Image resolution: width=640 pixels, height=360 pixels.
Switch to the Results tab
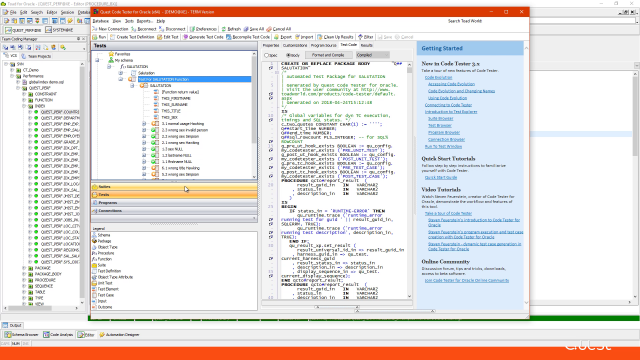(x=367, y=45)
